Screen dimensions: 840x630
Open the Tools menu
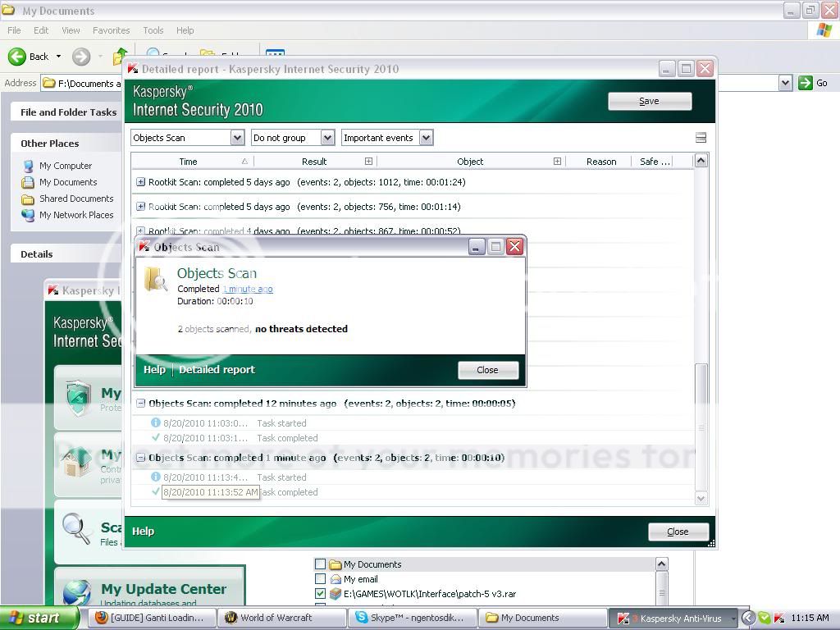click(x=153, y=30)
